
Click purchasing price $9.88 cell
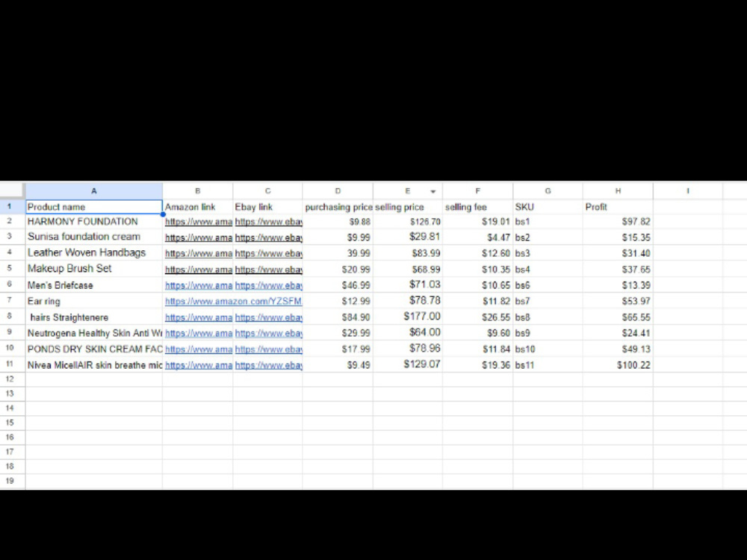click(x=338, y=222)
